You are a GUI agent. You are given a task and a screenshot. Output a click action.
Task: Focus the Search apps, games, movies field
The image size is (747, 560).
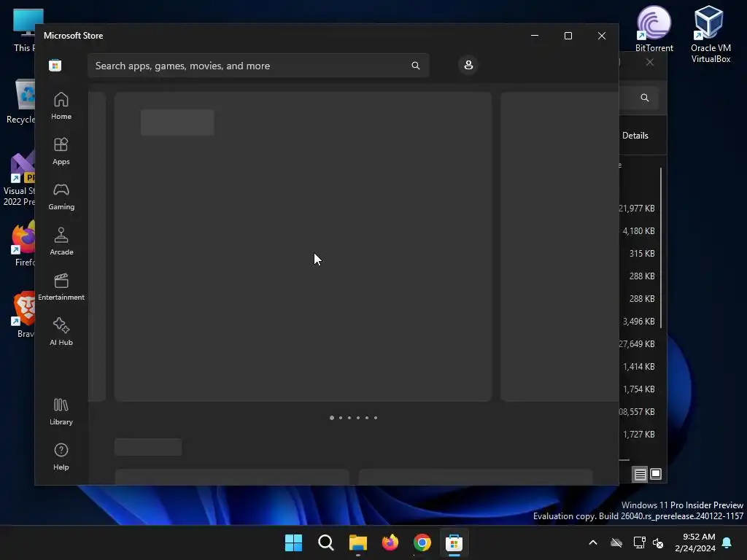(258, 66)
